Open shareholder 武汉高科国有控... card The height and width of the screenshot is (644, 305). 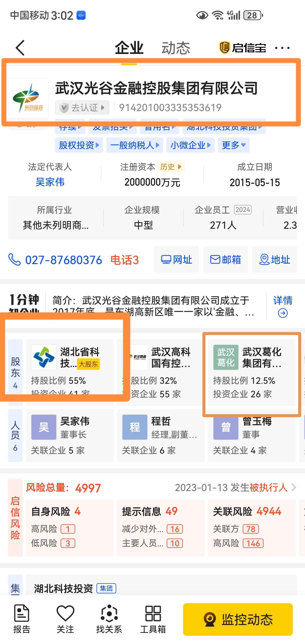(x=161, y=372)
